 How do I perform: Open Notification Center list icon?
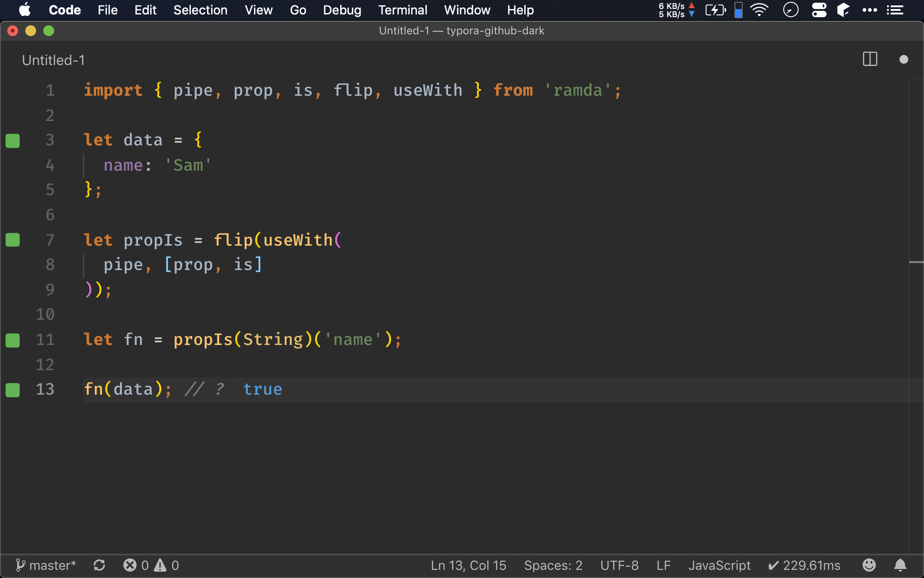[x=895, y=10]
